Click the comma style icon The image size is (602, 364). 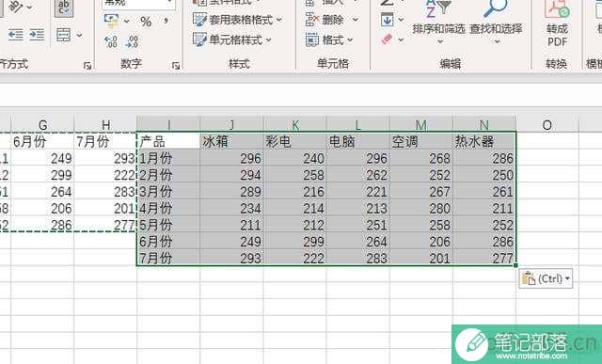tap(166, 21)
